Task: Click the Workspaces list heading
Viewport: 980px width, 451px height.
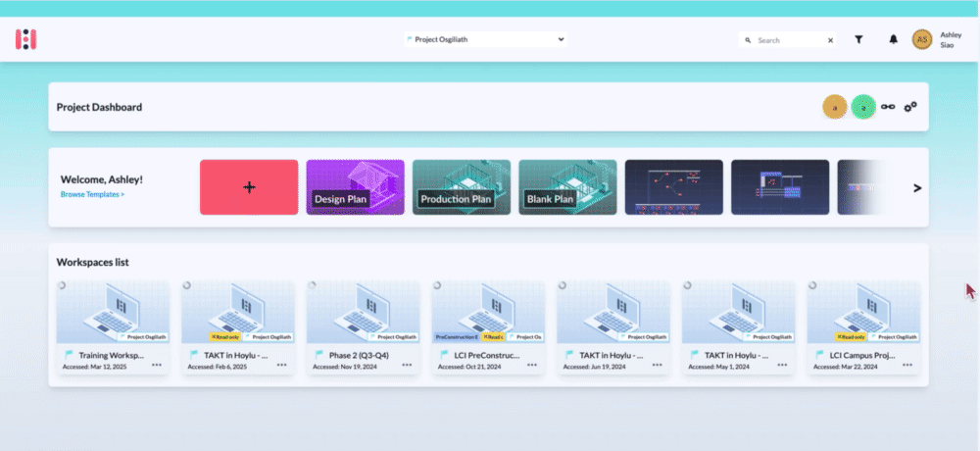Action: point(92,262)
